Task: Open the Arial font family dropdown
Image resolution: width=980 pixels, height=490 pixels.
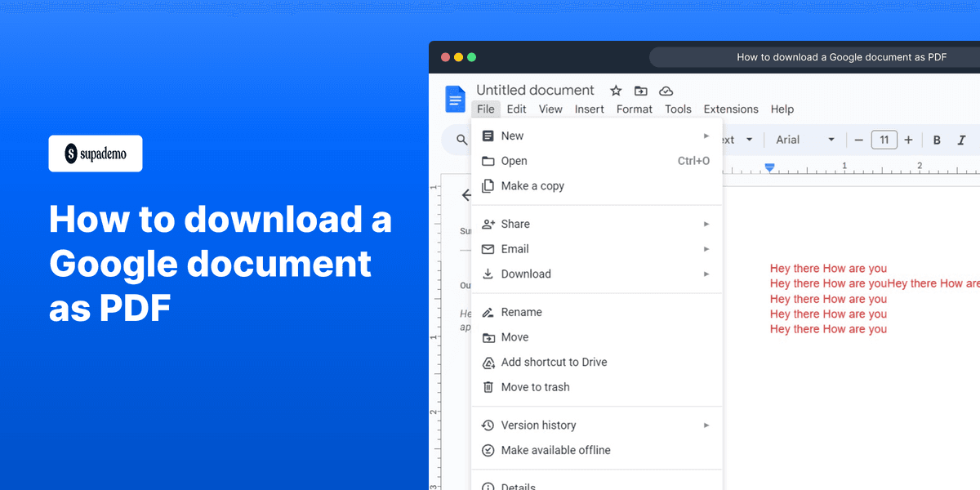Action: tap(804, 140)
